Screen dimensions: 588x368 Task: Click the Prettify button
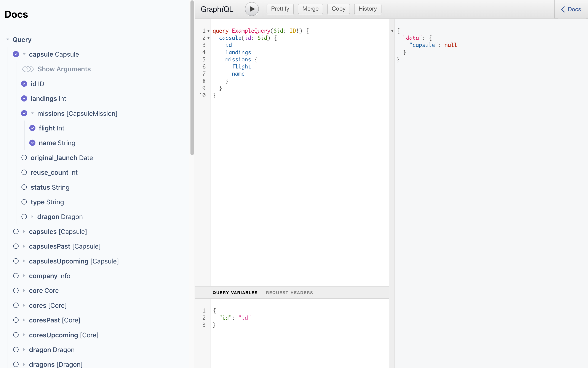pyautogui.click(x=280, y=9)
